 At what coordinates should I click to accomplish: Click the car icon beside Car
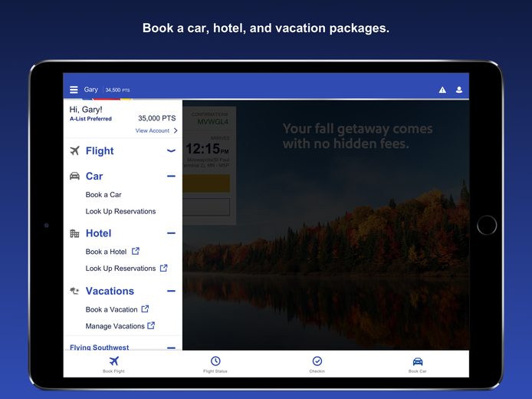[x=74, y=176]
